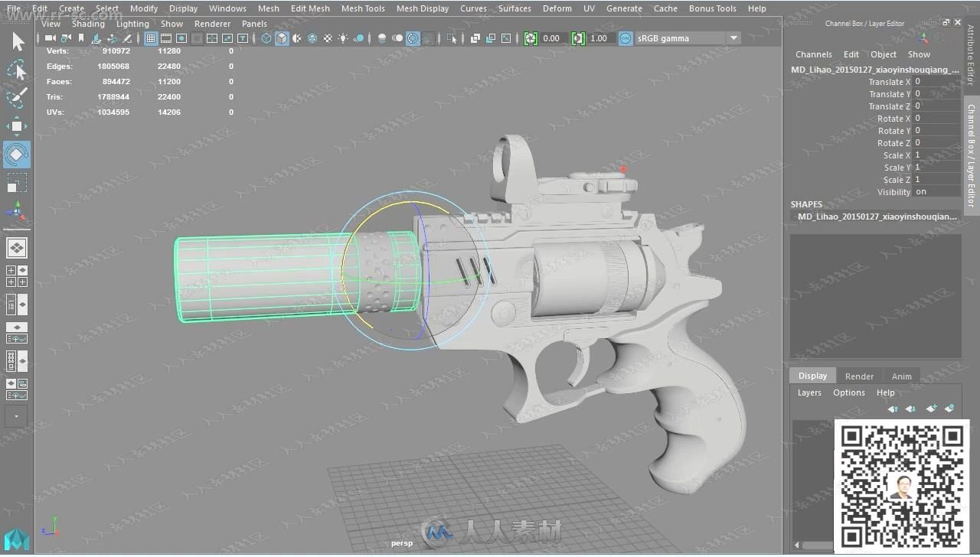This screenshot has height=557, width=980.
Task: Open the Edit Mesh menu
Action: point(310,8)
